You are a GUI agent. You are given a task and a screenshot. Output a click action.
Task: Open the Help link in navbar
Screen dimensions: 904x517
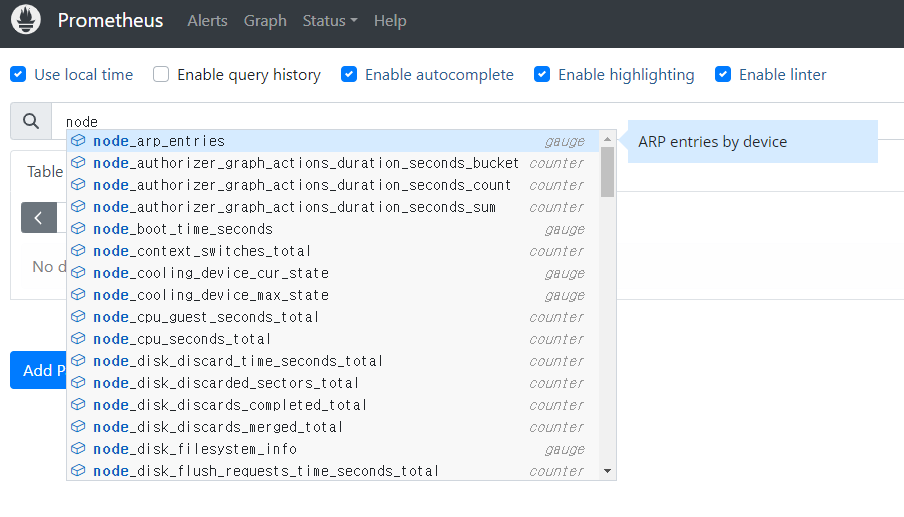pyautogui.click(x=390, y=21)
